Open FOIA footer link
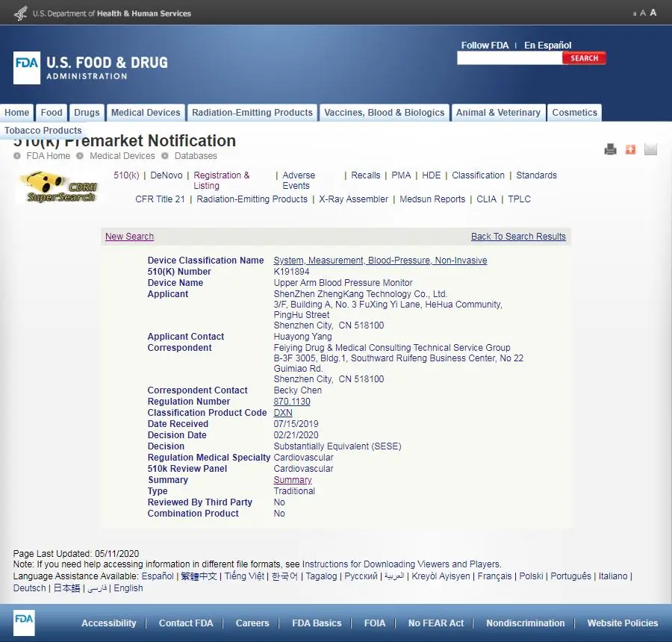672x642 pixels. tap(375, 623)
